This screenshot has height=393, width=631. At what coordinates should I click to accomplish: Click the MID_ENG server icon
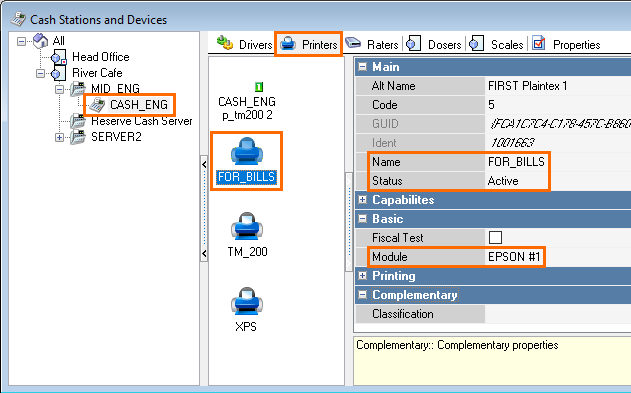(x=78, y=88)
